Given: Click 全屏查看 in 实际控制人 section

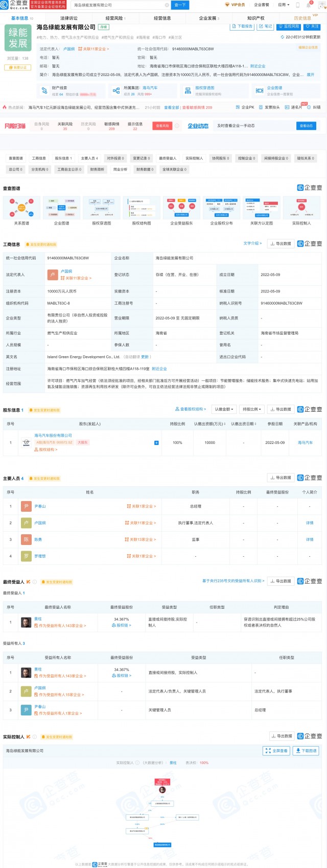Looking at the screenshot, I should (x=276, y=751).
